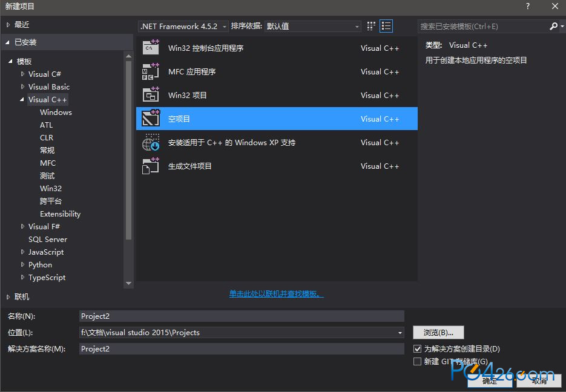Open the .NET Framework 4.5.2 dropdown
This screenshot has width=566, height=392.
tap(183, 27)
